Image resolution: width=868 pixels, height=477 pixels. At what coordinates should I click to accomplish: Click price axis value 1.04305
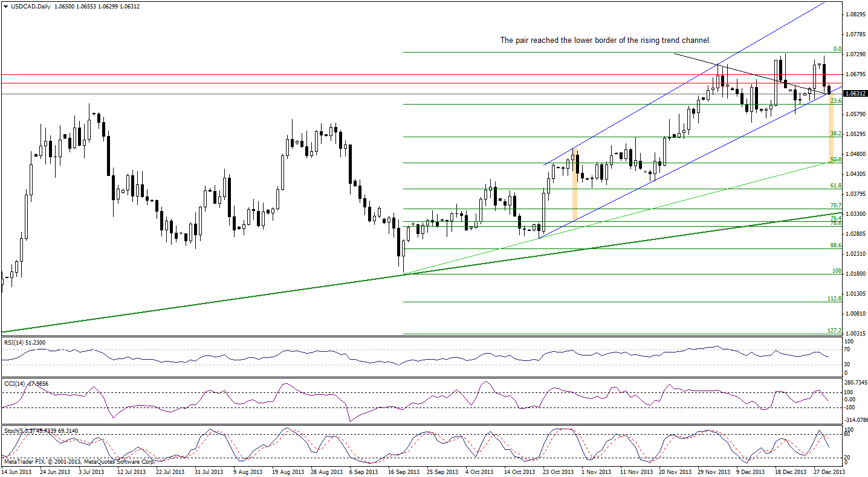point(855,174)
